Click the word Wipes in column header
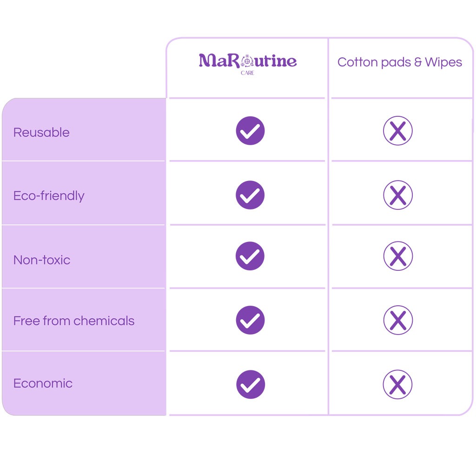This screenshot has width=476, height=456. [443, 62]
